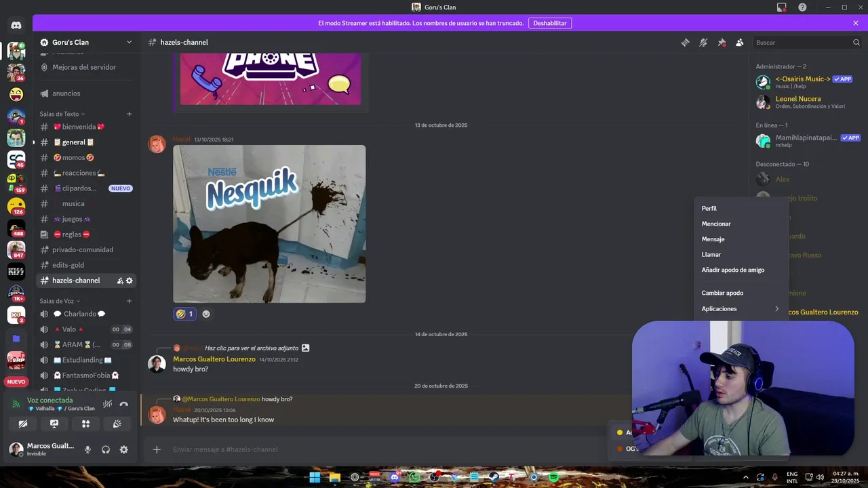Collapse the Salas de Voz category
Screen dimensions: 868x488
pos(60,301)
